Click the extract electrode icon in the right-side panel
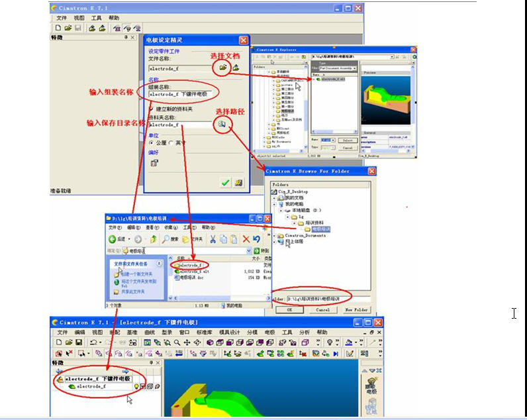527x420 pixels. click(371, 386)
